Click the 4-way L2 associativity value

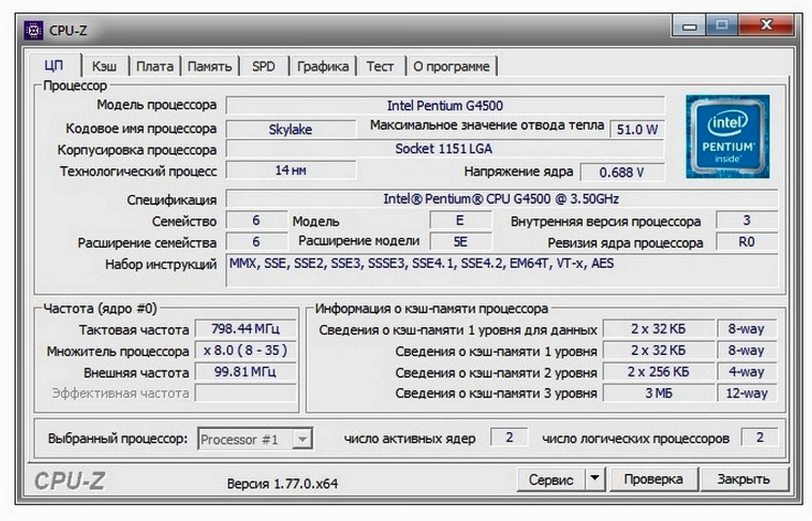point(747,371)
